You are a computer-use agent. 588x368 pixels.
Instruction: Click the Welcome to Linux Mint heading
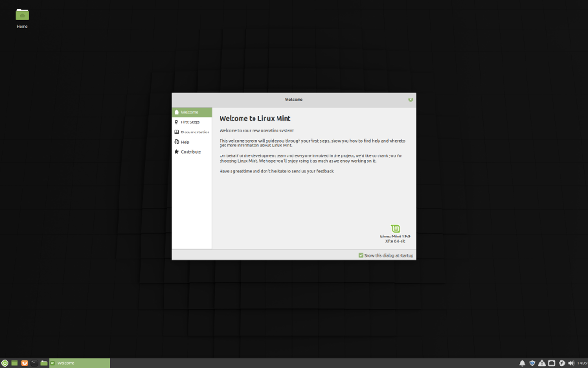pos(255,119)
